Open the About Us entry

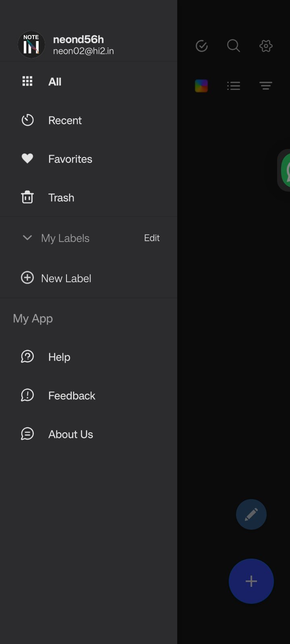(x=70, y=434)
